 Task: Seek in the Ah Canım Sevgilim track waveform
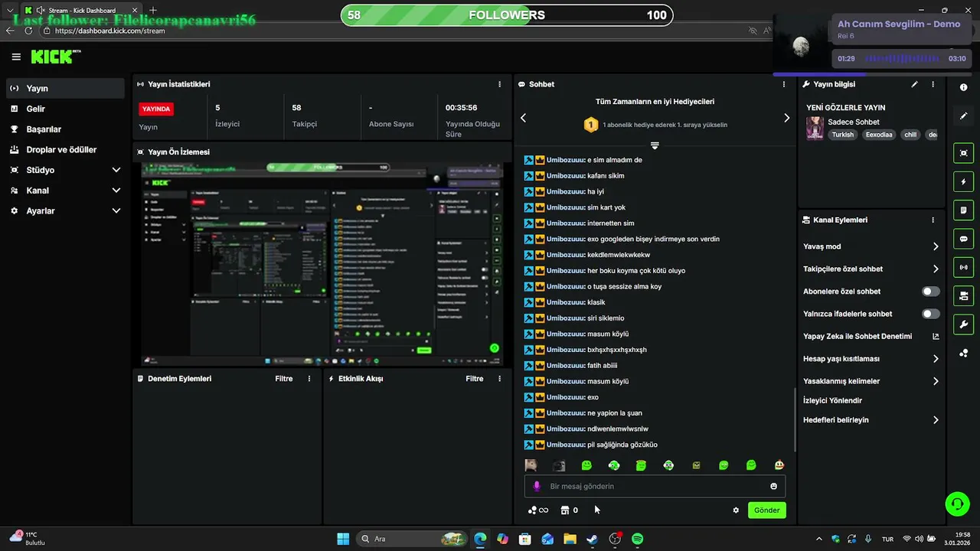[x=901, y=59]
